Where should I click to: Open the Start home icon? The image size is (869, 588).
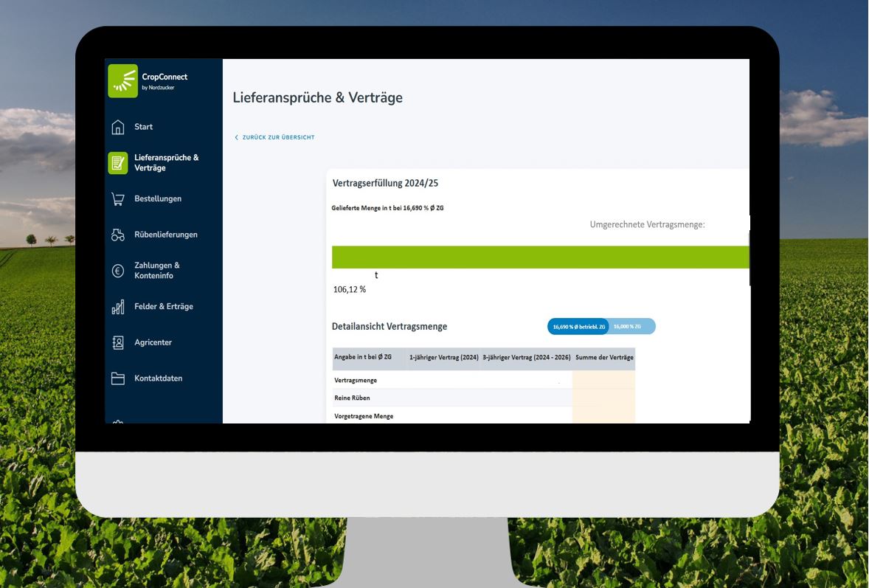click(118, 127)
